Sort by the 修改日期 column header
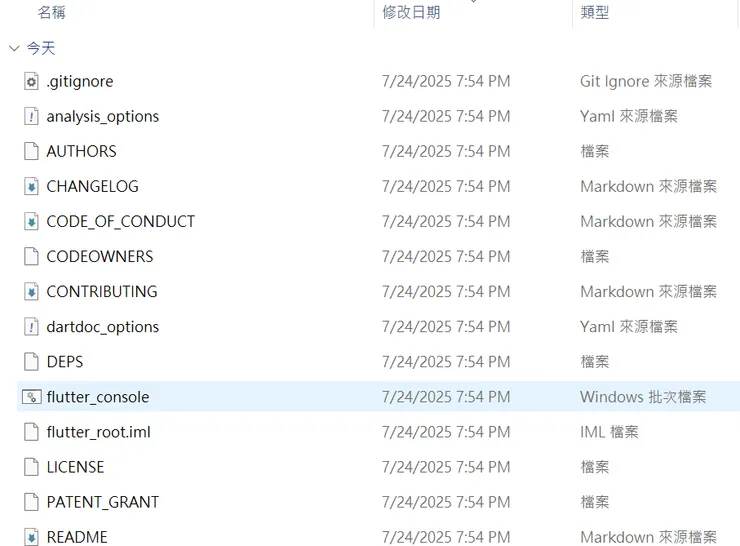The height and width of the screenshot is (546, 740). click(411, 12)
